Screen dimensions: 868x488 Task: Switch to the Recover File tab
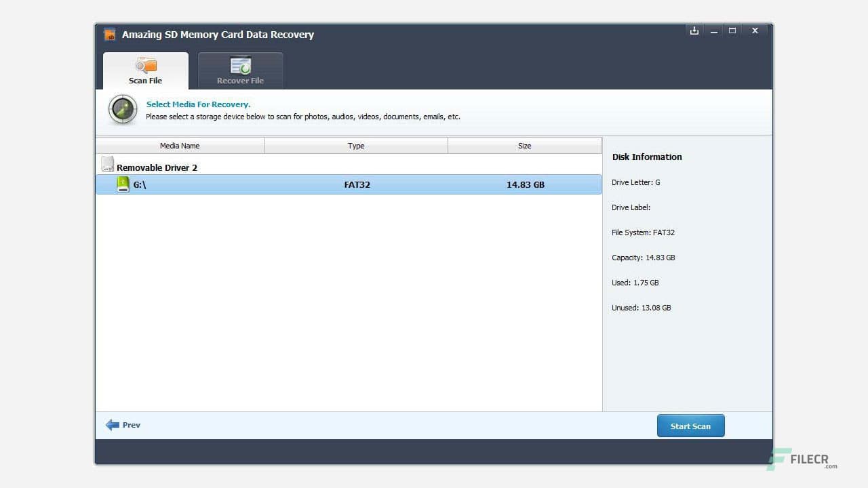[x=240, y=70]
